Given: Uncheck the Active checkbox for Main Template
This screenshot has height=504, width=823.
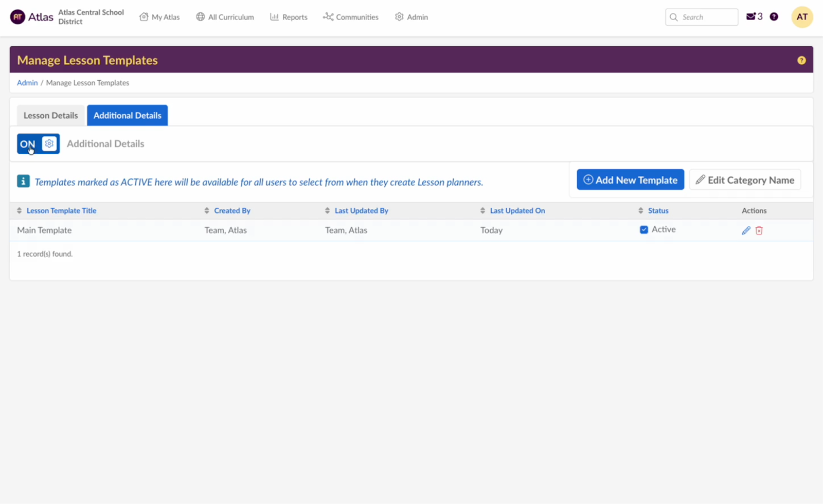Looking at the screenshot, I should click(643, 229).
